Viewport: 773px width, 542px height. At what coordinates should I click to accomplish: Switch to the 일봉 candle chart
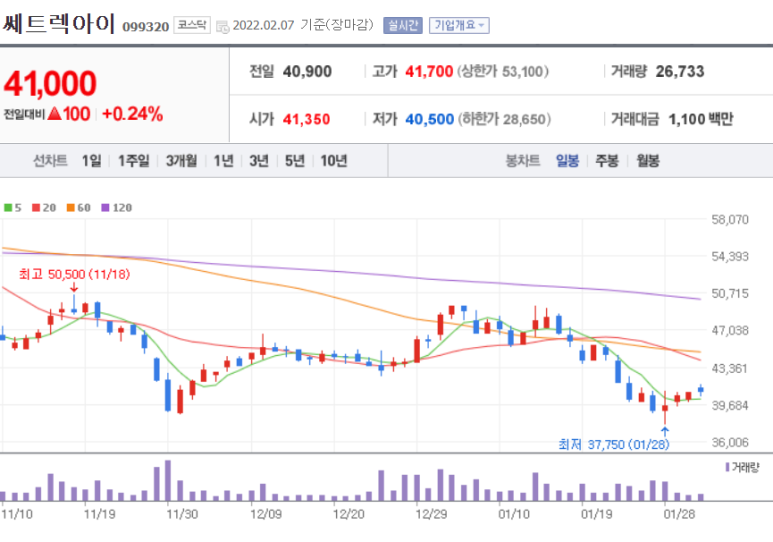point(567,161)
